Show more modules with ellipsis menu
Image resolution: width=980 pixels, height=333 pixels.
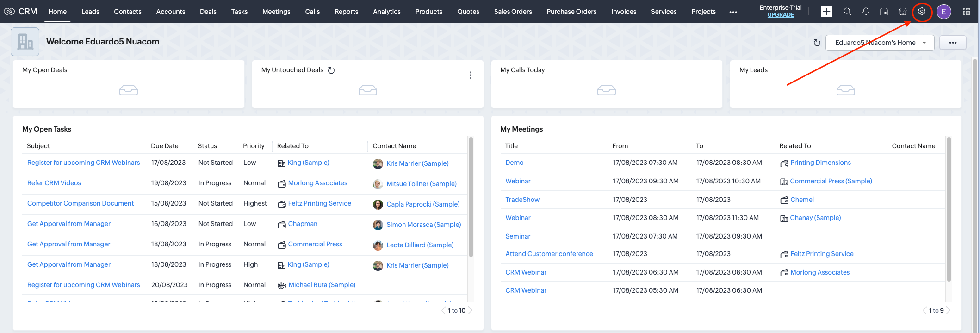pos(733,12)
